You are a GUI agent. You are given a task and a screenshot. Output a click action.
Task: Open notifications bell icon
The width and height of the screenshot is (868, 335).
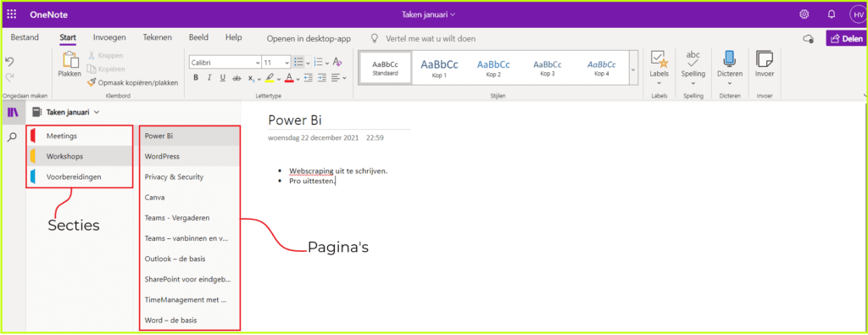832,14
